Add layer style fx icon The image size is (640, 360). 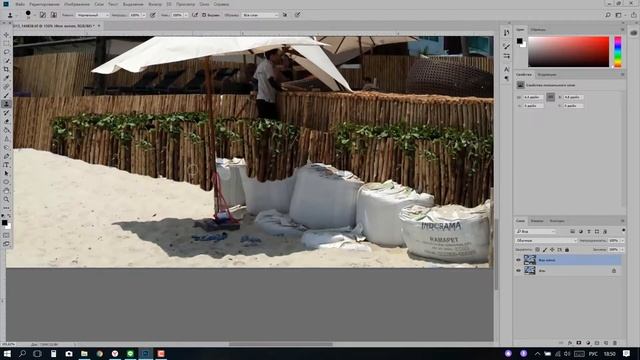pyautogui.click(x=570, y=343)
